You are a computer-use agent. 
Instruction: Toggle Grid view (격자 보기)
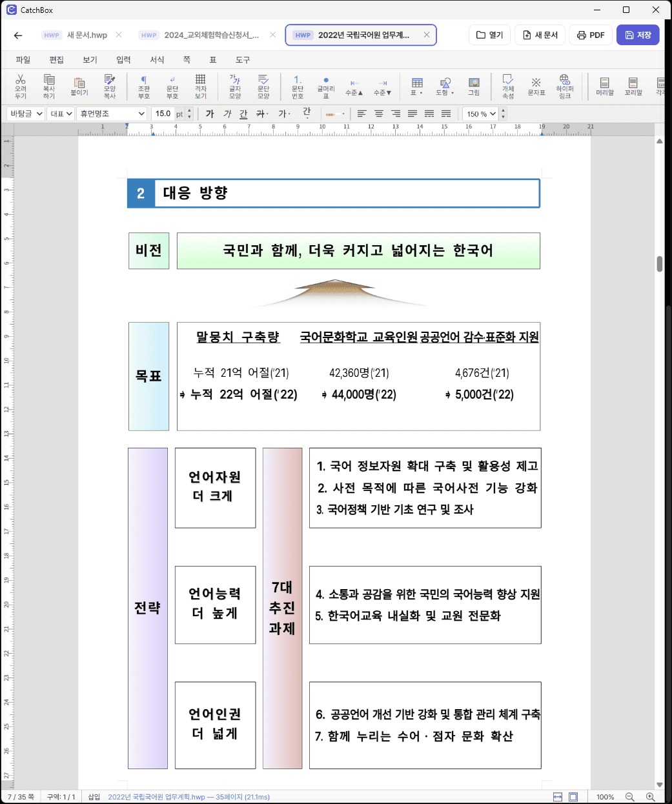click(201, 86)
